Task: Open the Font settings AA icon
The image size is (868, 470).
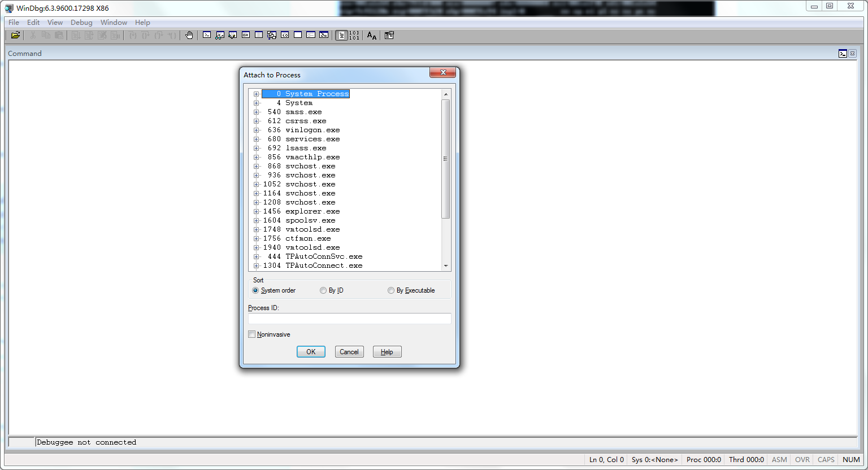Action: click(371, 35)
